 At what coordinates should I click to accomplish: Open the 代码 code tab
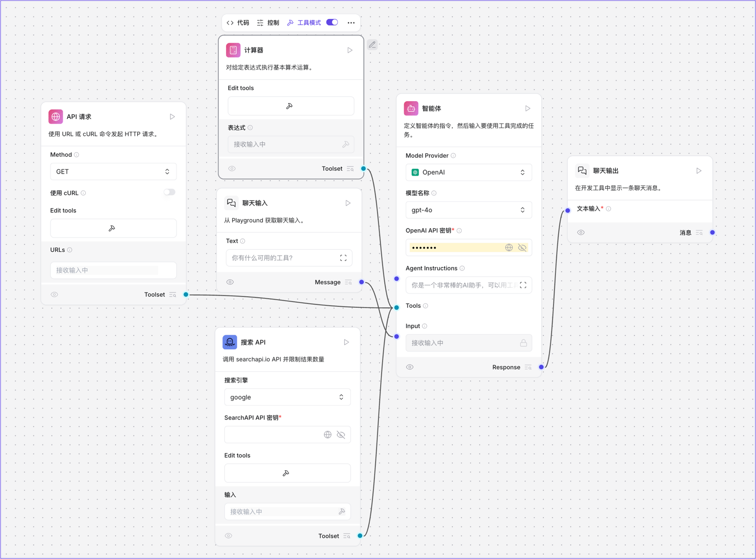pos(238,22)
